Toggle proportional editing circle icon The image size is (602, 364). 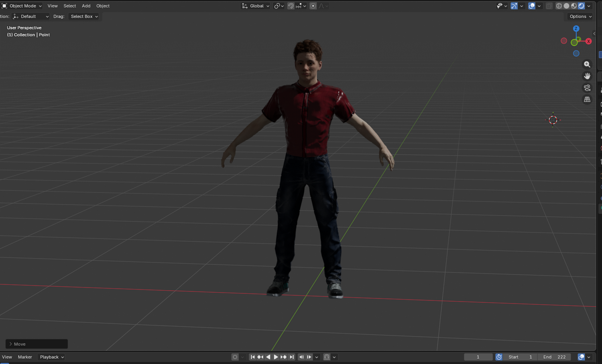pyautogui.click(x=313, y=6)
